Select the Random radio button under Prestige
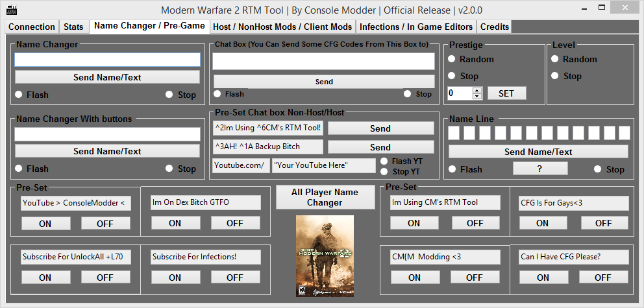Image resolution: width=644 pixels, height=308 pixels. [x=452, y=59]
